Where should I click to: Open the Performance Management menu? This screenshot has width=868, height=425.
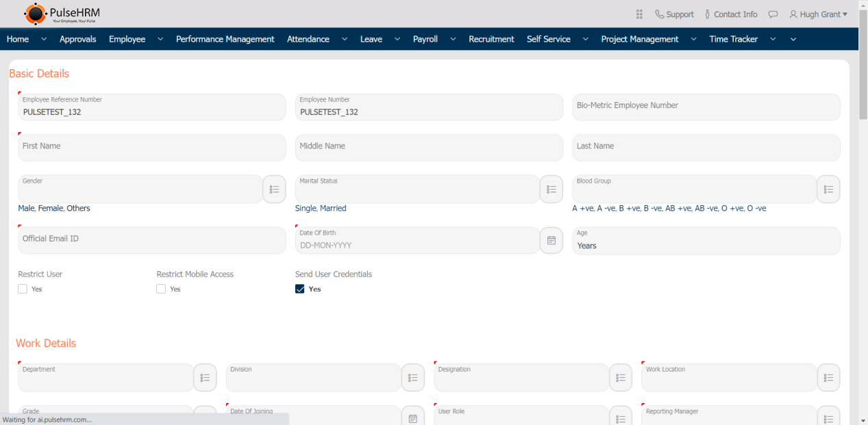tap(225, 39)
